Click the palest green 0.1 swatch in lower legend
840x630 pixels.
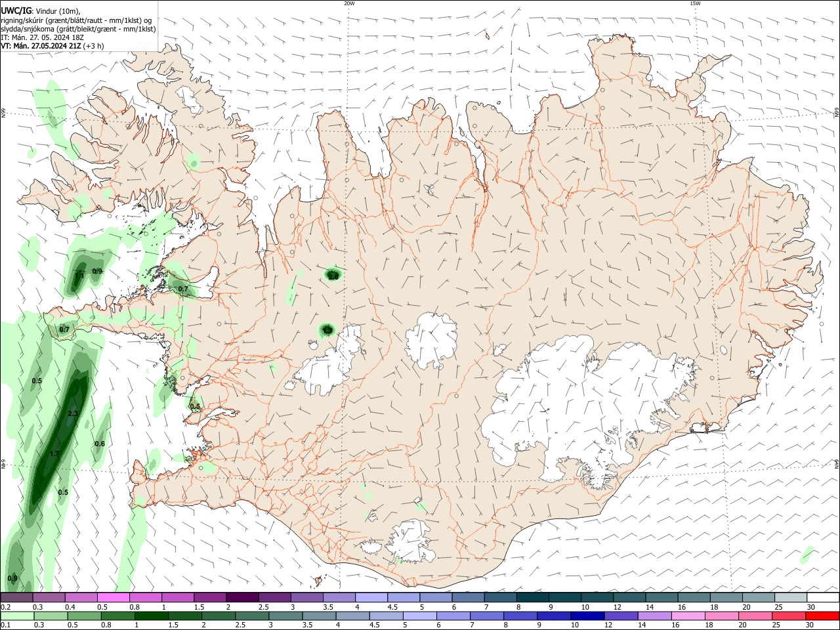pyautogui.click(x=17, y=616)
